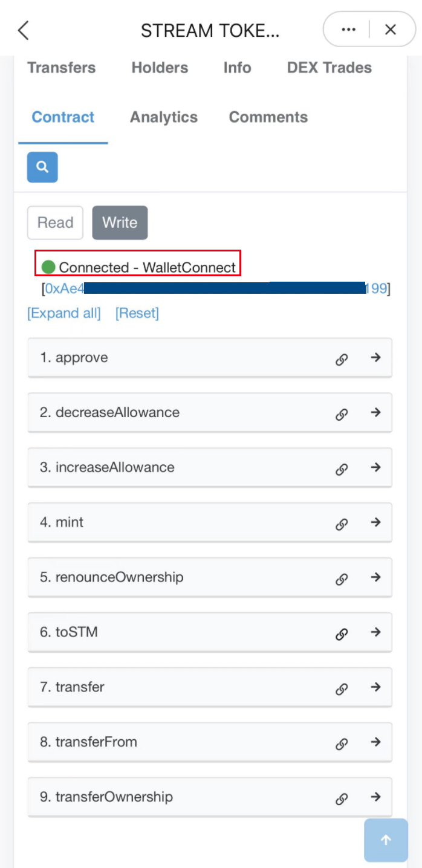The height and width of the screenshot is (868, 422).
Task: Tap the back chevron icon
Action: [x=23, y=30]
